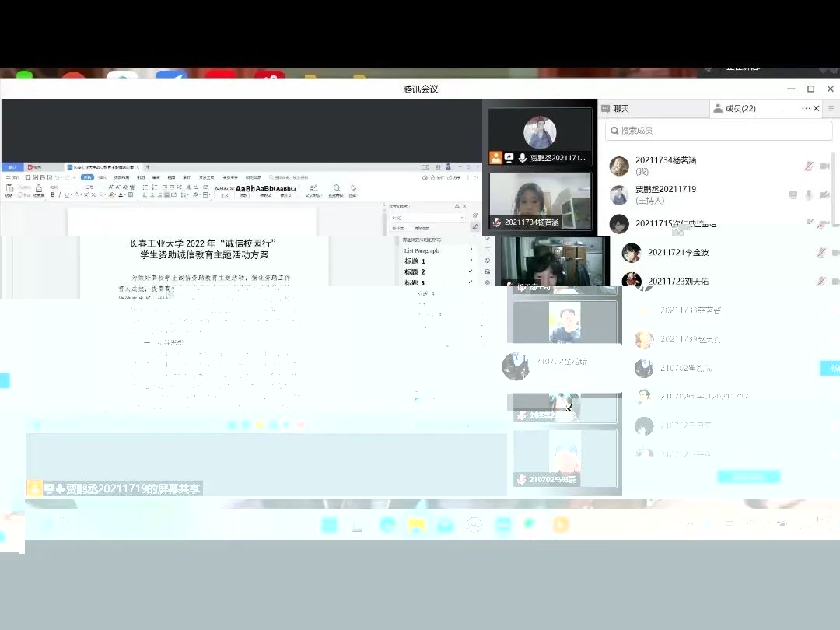This screenshot has height=630, width=840.
Task: Click microphone icon on 贾鹏丞 video tile
Action: point(522,157)
